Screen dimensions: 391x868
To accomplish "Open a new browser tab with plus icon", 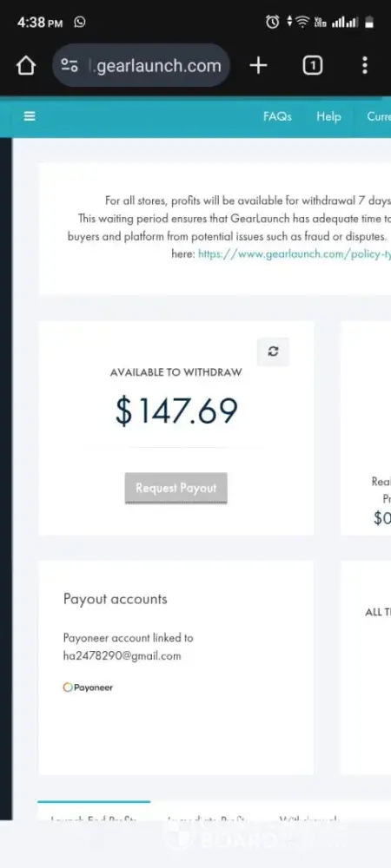I will (258, 66).
